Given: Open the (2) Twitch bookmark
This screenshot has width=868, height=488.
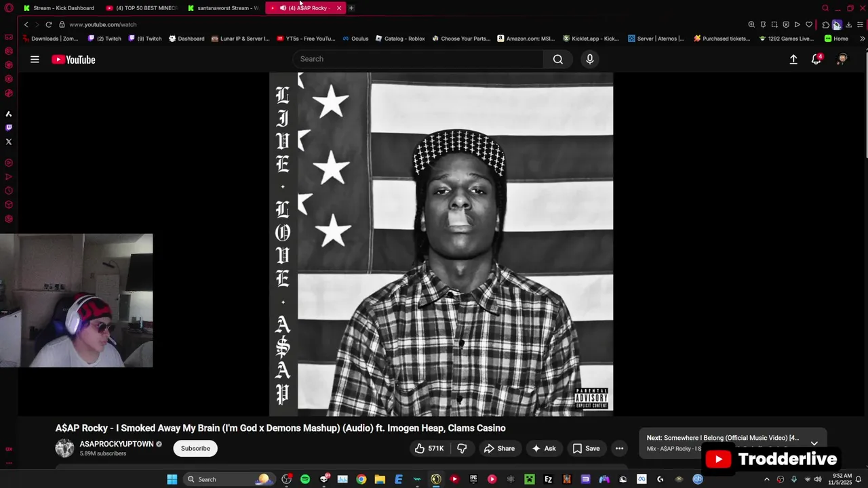Looking at the screenshot, I should click(104, 39).
